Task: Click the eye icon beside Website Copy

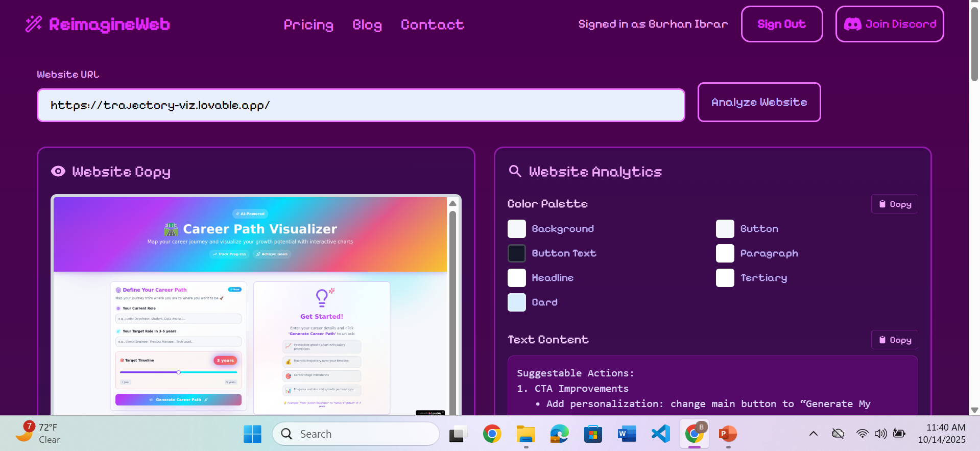Action: coord(58,172)
